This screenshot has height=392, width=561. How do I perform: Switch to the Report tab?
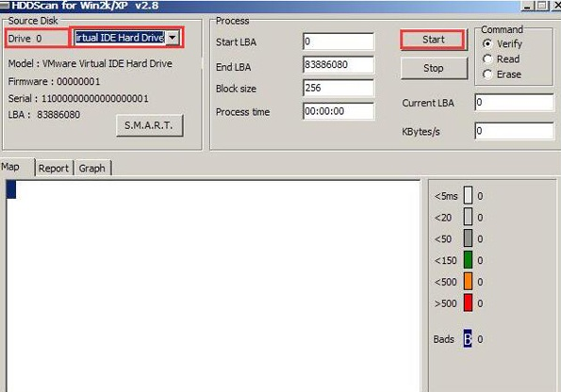54,168
